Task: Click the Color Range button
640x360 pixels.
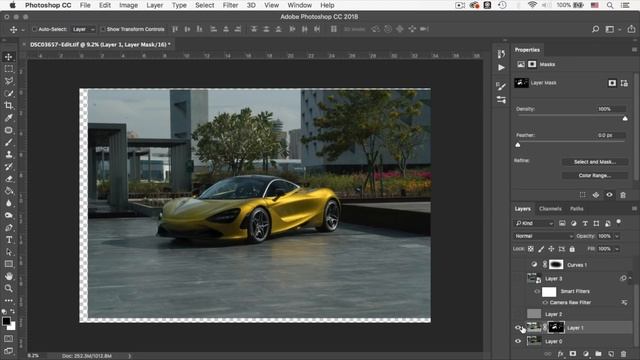Action: coord(595,176)
